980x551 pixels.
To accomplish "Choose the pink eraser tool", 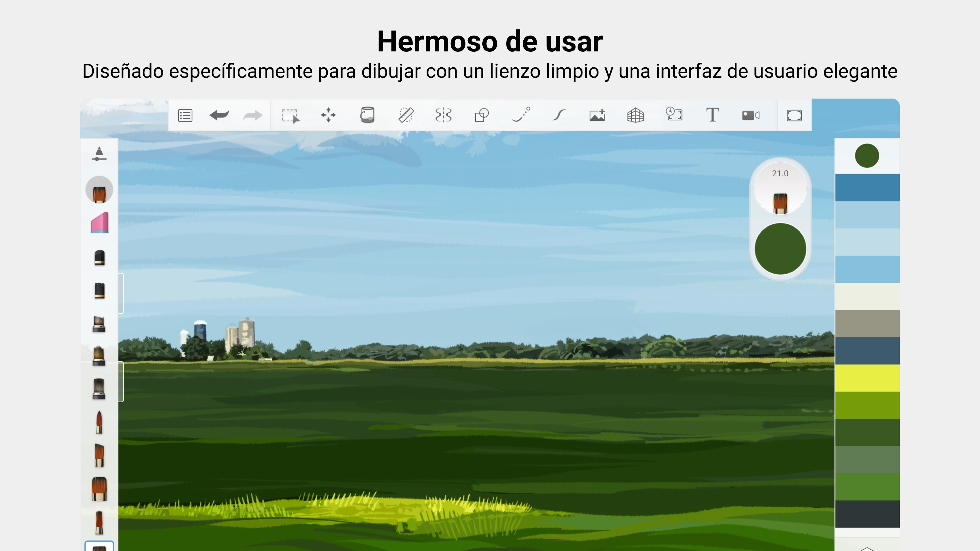I will pos(100,223).
